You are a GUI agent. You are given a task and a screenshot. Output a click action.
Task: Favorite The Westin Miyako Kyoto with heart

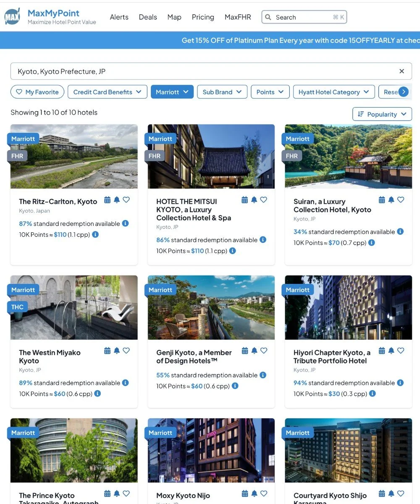[x=126, y=351]
